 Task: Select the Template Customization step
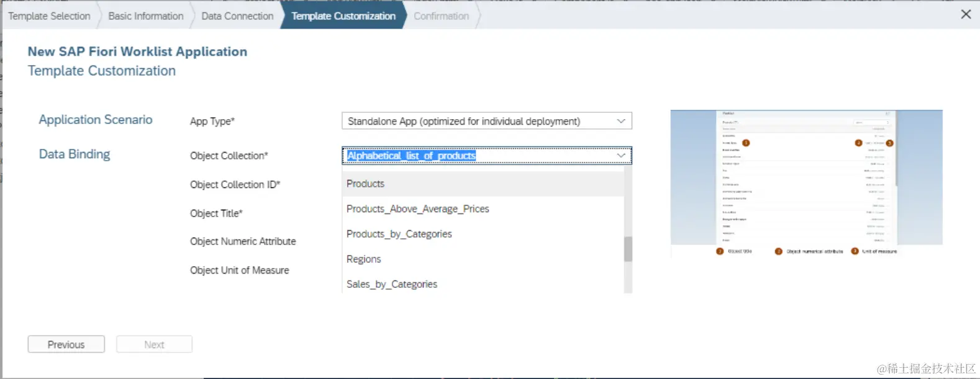343,16
